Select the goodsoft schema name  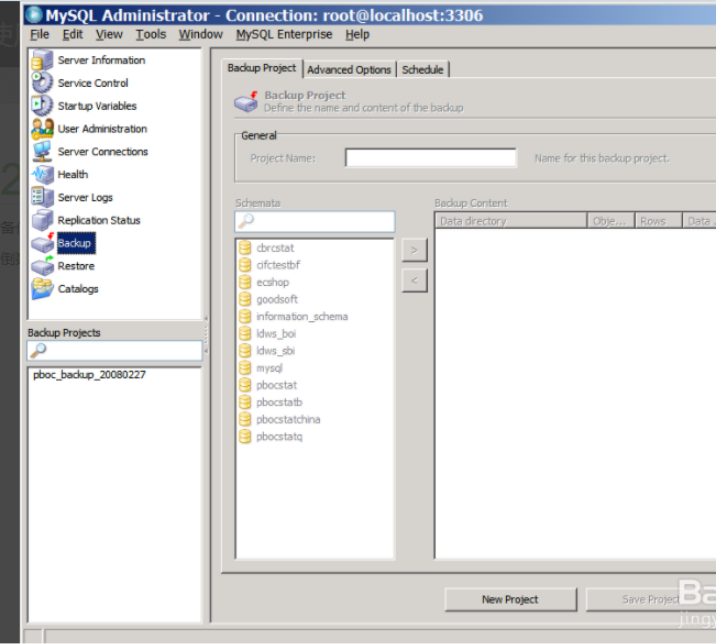(277, 299)
